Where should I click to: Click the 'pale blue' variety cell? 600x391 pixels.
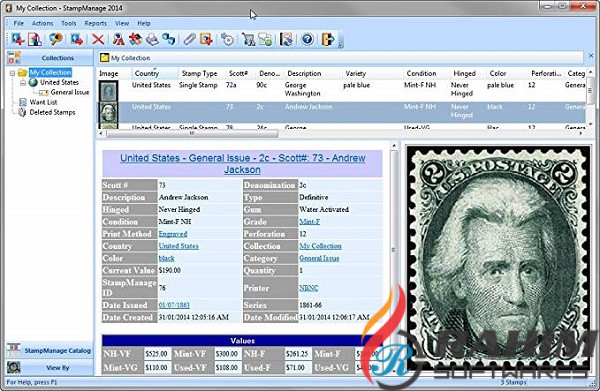click(357, 85)
